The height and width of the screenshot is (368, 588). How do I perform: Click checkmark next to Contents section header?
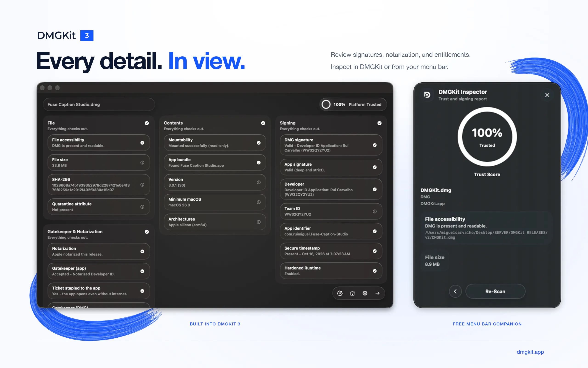pos(263,123)
